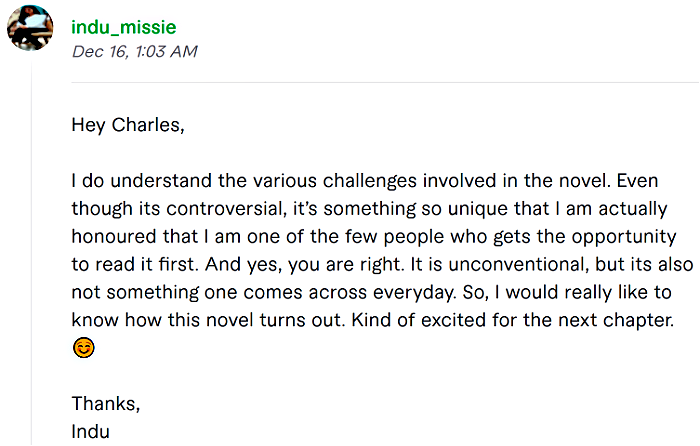The height and width of the screenshot is (446, 700).
Task: Open the indu_missie username link
Action: pyautogui.click(x=124, y=27)
